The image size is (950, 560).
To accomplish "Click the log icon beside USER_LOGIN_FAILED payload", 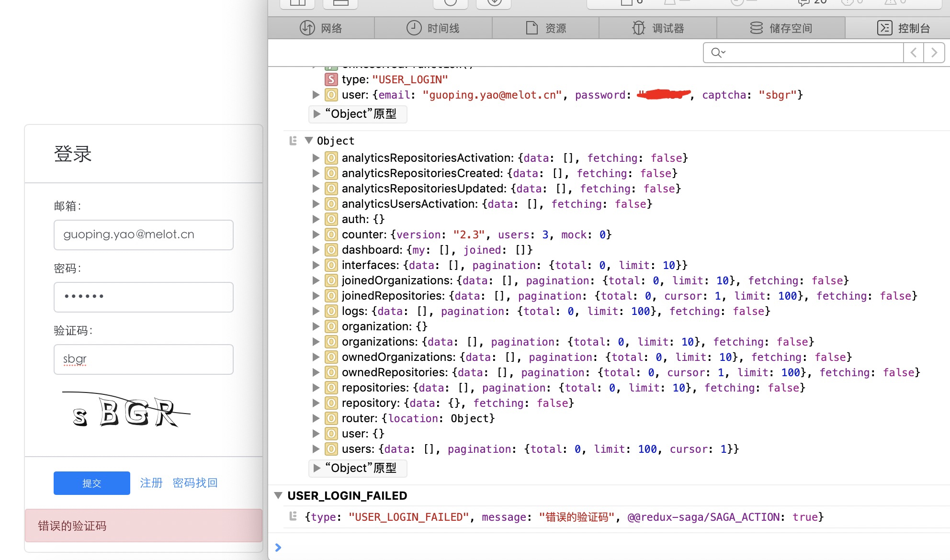I will coord(293,516).
